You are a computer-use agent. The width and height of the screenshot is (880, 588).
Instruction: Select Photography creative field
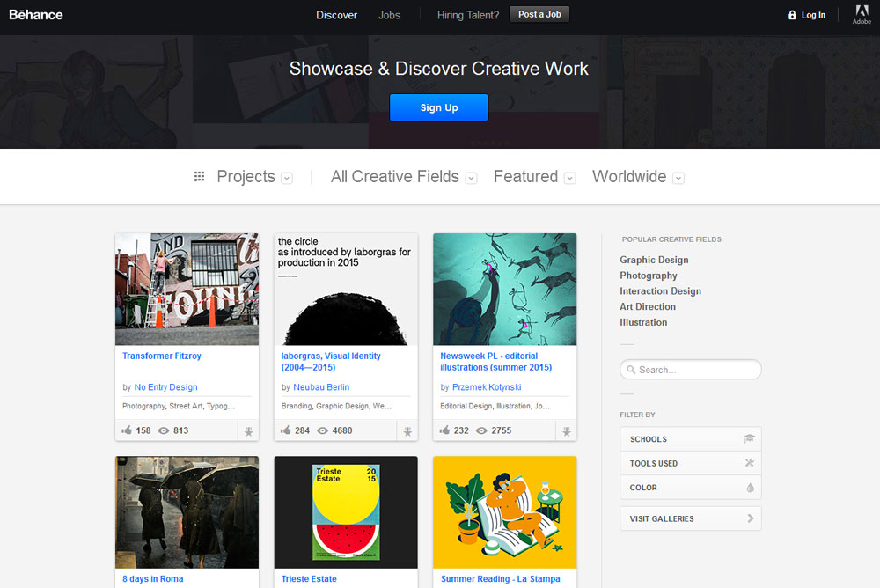pos(649,276)
